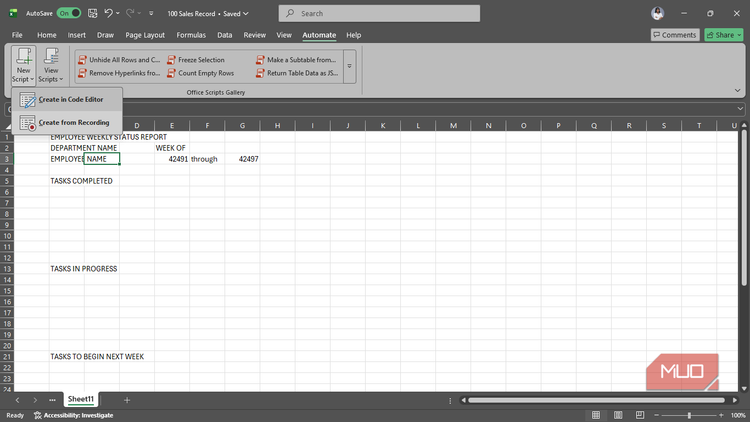The image size is (750, 422).
Task: Click Select All corner triangle
Action: tap(8, 126)
